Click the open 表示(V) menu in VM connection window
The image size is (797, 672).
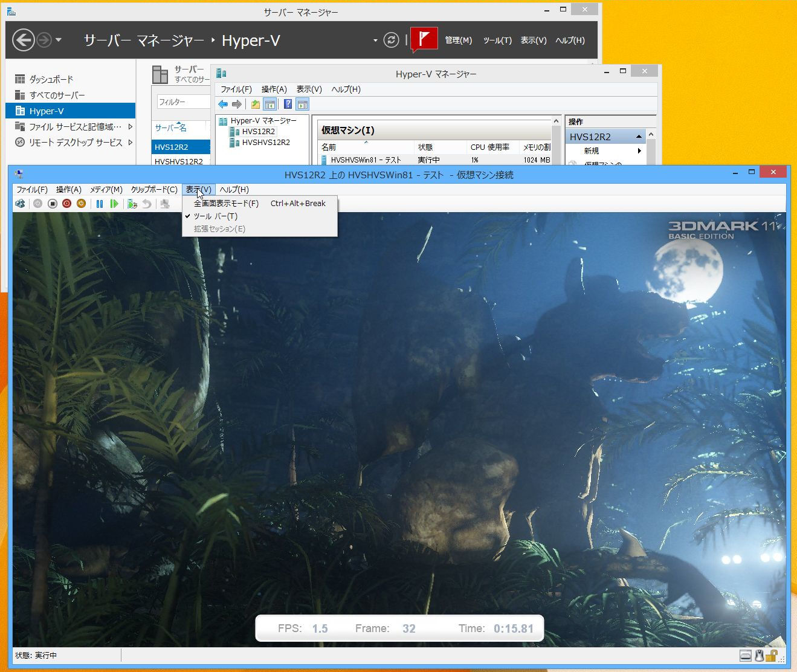tap(199, 190)
